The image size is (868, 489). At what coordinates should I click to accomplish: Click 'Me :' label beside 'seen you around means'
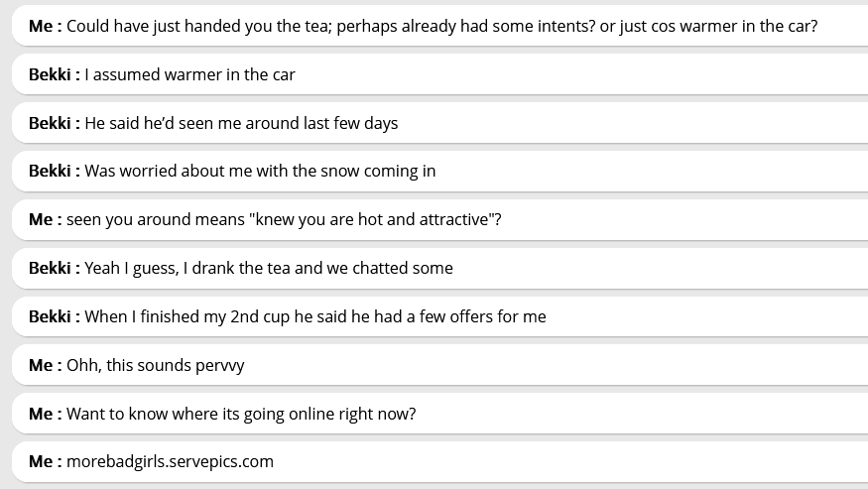(x=45, y=219)
